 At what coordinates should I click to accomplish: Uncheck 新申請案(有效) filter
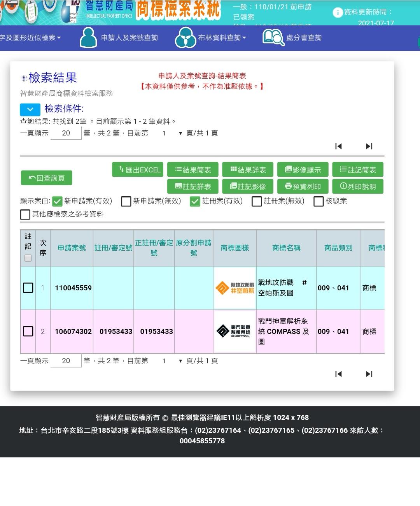57,201
